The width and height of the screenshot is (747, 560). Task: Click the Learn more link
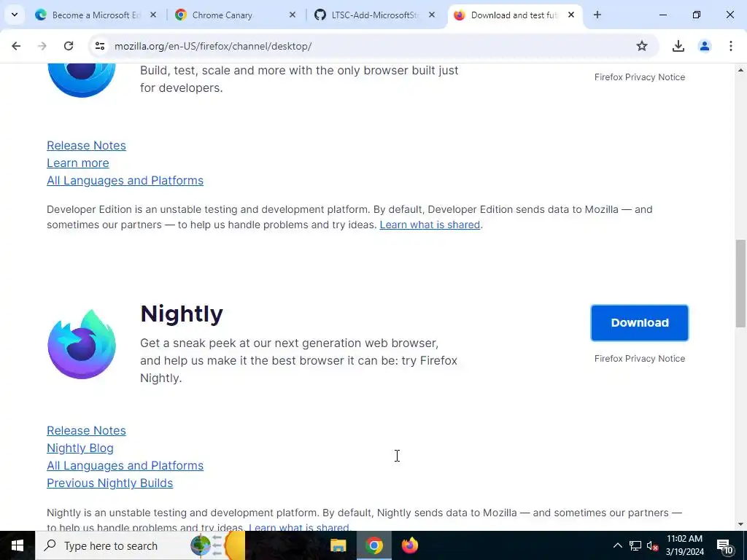[77, 163]
